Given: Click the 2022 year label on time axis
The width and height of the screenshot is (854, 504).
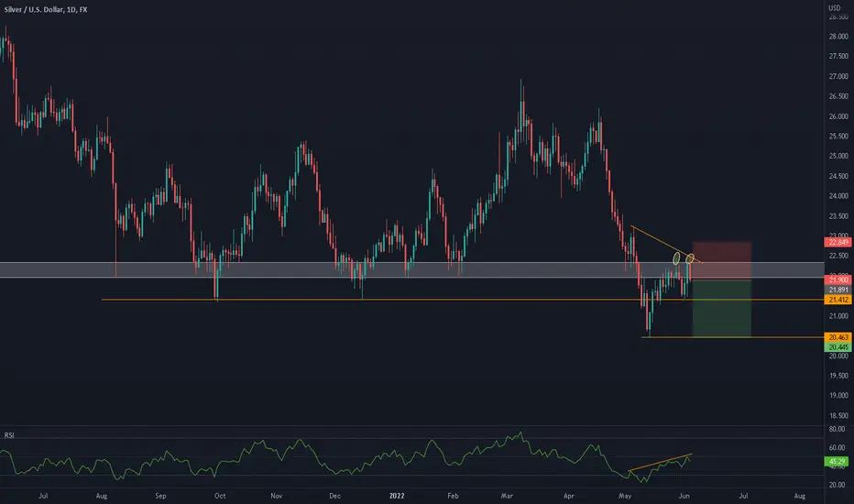Looking at the screenshot, I should [x=397, y=496].
